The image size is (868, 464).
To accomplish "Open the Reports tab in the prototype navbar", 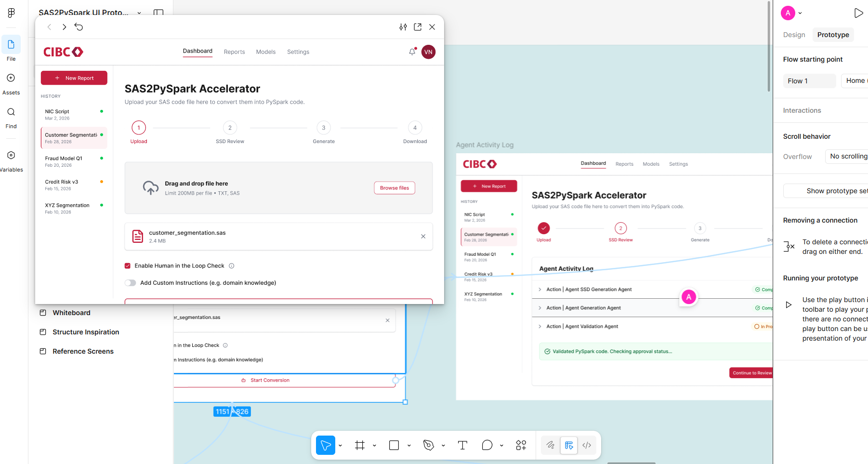I will tap(234, 52).
